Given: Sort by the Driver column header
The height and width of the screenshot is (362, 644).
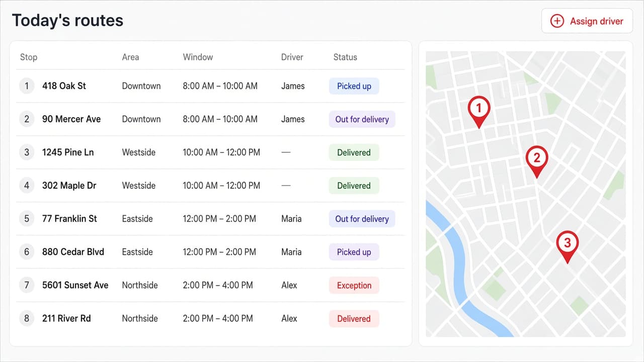Looking at the screenshot, I should 292,57.
